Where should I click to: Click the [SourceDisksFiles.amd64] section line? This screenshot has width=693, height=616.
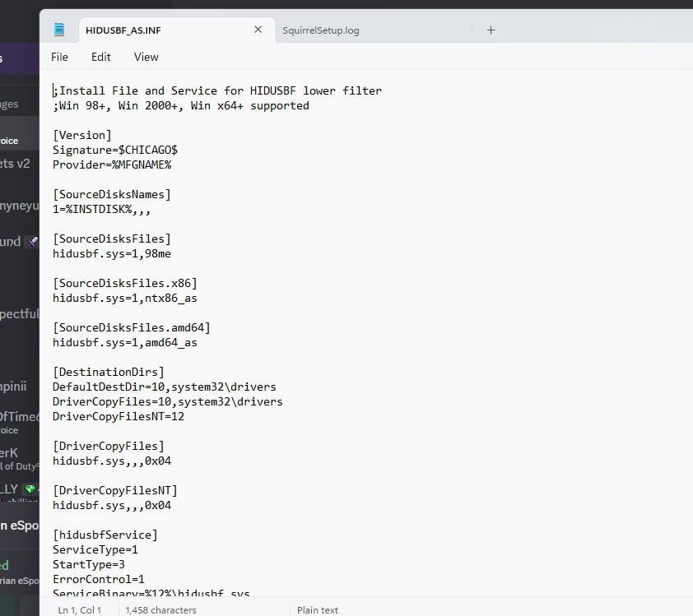[x=132, y=327]
